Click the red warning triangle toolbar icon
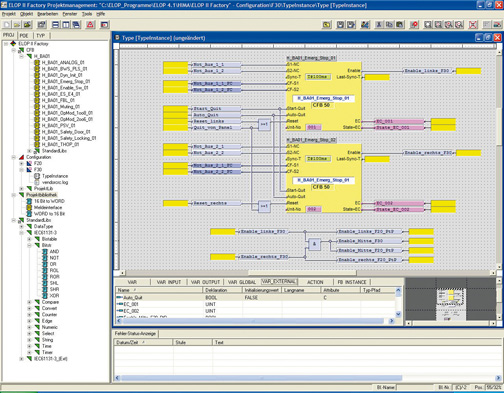The height and width of the screenshot is (393, 504). (90, 25)
